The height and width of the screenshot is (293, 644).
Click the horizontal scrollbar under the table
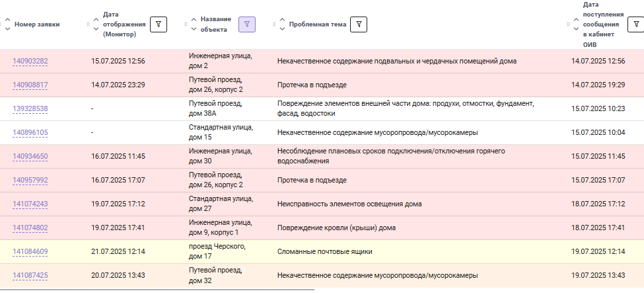pyautogui.click(x=157, y=290)
